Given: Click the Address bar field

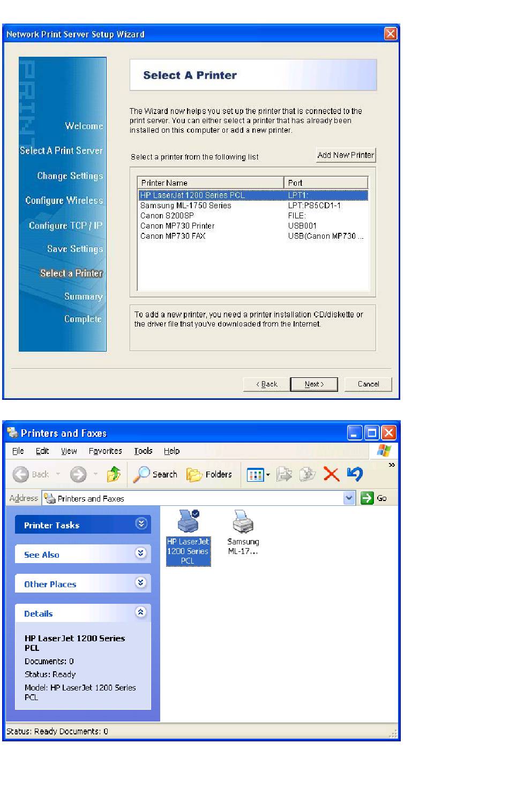Looking at the screenshot, I should [199, 498].
